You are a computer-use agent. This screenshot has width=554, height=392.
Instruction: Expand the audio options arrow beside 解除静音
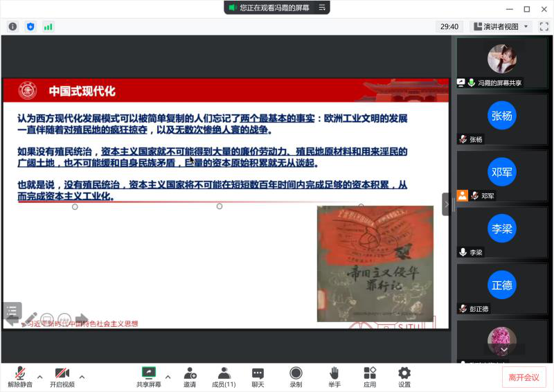(x=39, y=377)
